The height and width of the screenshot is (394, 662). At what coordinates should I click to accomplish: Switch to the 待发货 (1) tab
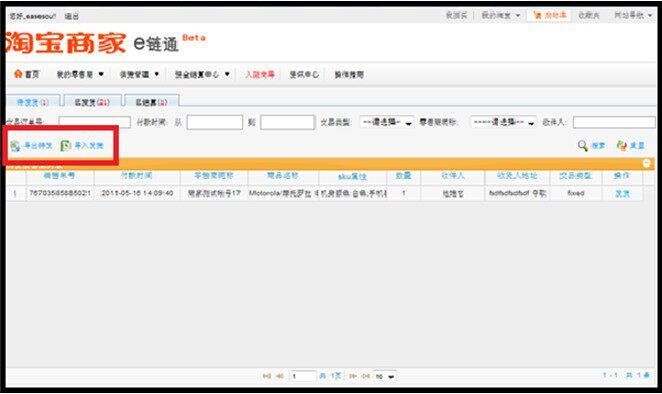(x=33, y=102)
